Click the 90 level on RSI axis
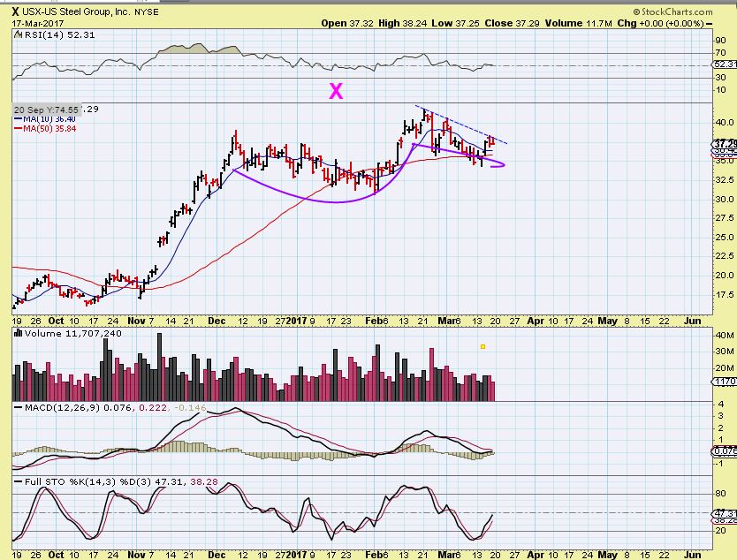 720,41
